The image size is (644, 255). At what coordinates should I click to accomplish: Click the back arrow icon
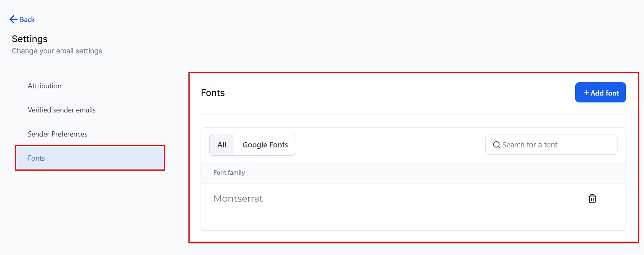[13, 19]
